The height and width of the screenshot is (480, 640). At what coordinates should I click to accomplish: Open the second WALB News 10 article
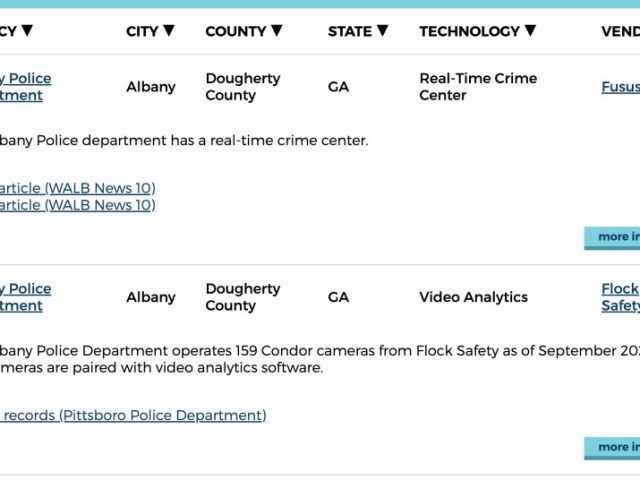(78, 205)
